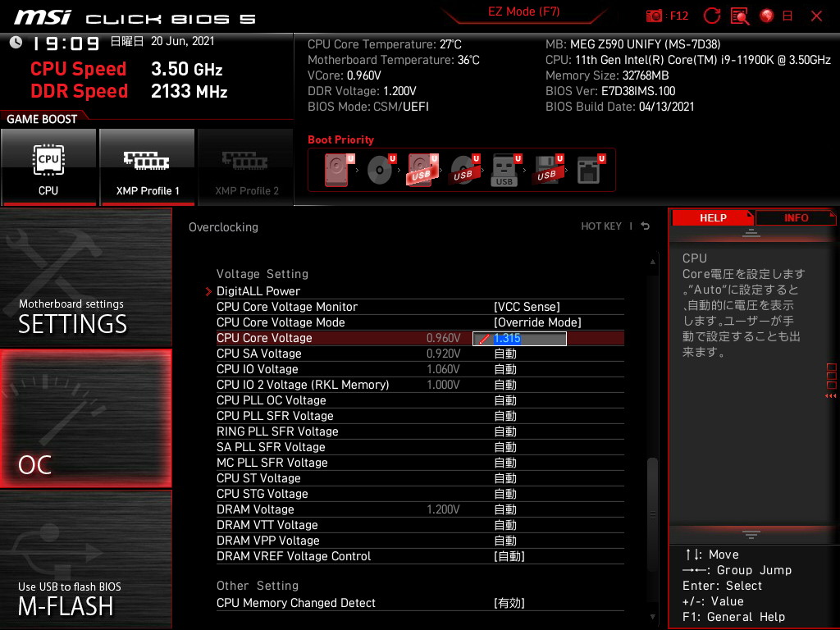Switch to the INFO tab
The width and height of the screenshot is (840, 630).
(x=796, y=217)
